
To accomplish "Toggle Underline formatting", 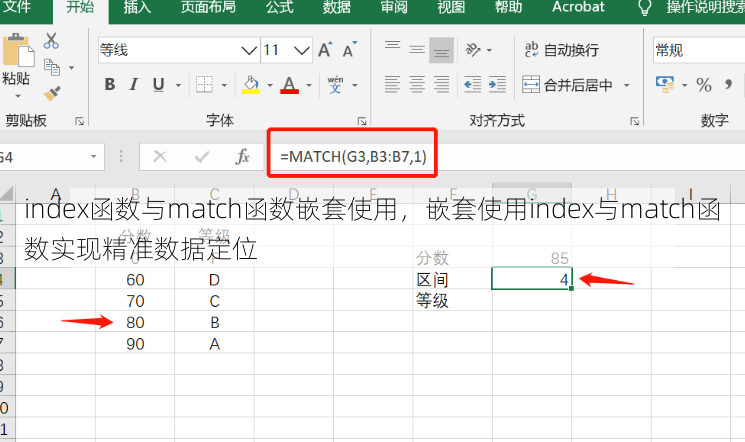I will 159,85.
